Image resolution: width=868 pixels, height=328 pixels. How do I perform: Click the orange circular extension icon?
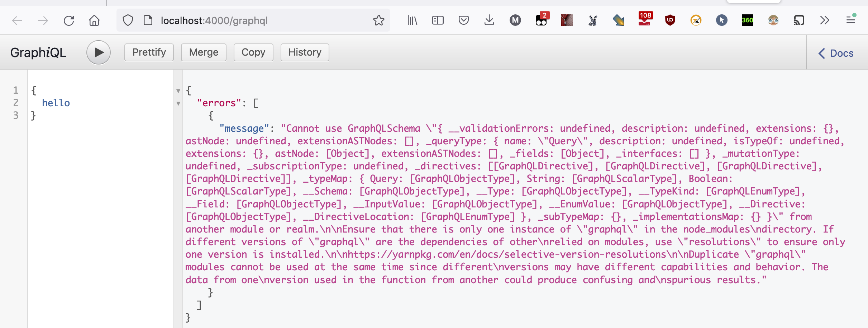point(696,20)
